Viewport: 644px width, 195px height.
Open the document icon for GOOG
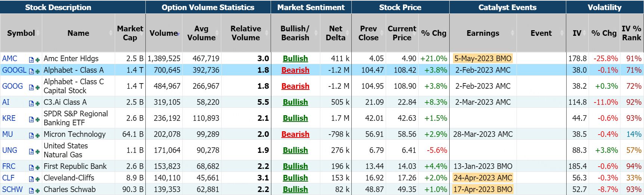pos(31,87)
